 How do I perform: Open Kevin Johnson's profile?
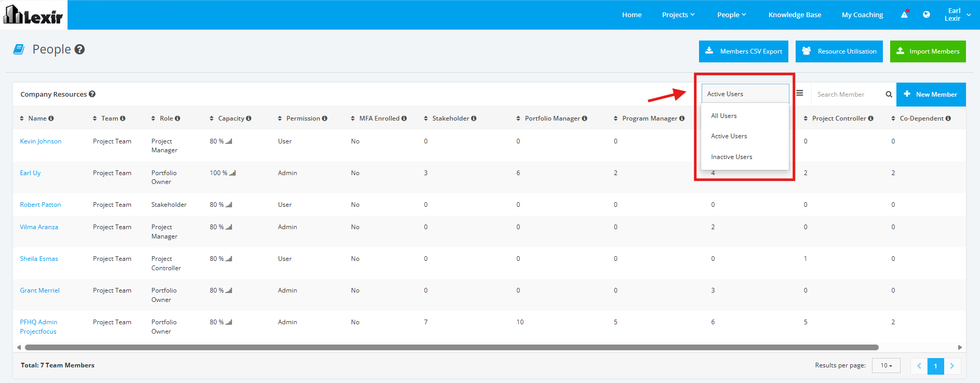tap(41, 141)
